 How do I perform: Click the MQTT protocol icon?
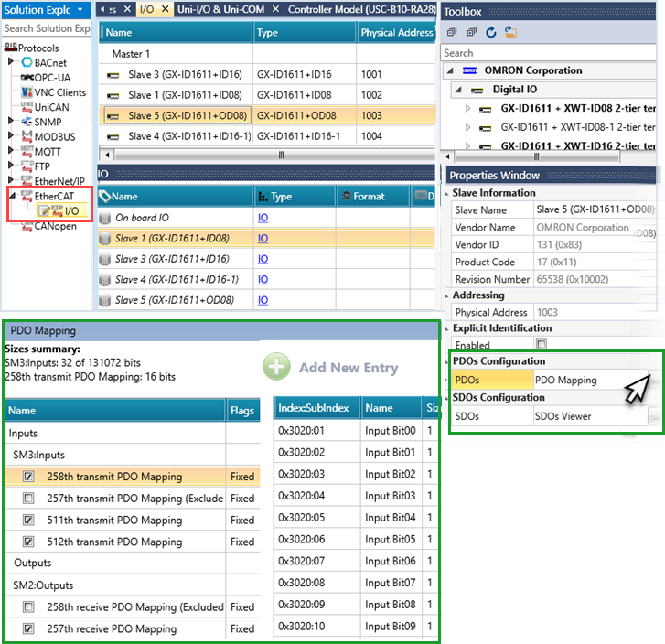27,151
